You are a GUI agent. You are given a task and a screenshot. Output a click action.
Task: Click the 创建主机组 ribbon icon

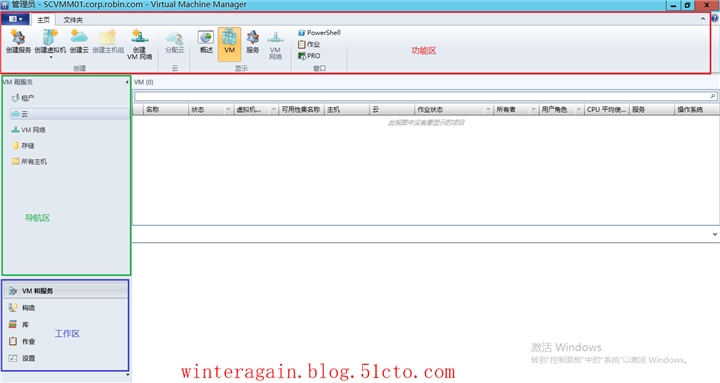pos(108,41)
